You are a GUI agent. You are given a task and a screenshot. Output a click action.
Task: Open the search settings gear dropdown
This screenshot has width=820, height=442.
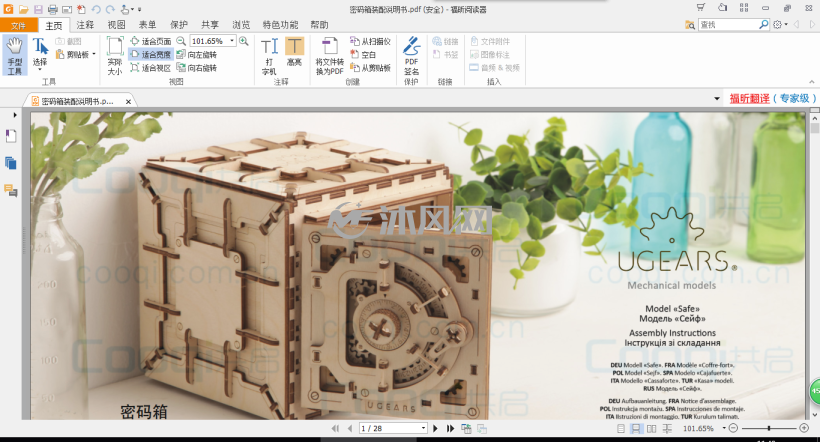pyautogui.click(x=780, y=25)
